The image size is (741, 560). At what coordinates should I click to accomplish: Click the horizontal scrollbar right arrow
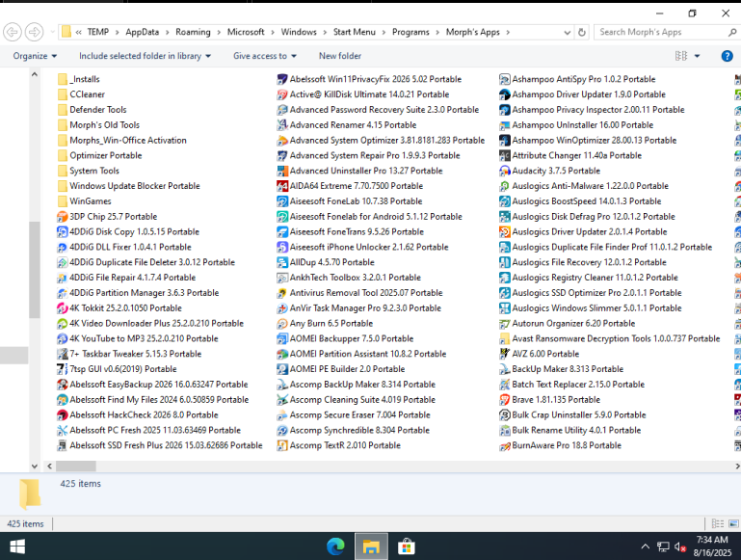737,466
